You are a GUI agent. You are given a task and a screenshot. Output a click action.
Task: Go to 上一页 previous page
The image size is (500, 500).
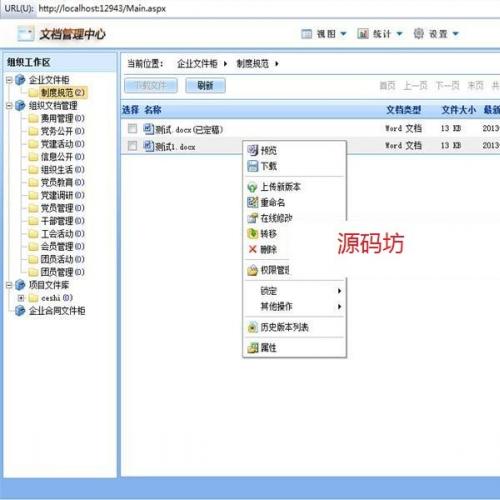[415, 86]
